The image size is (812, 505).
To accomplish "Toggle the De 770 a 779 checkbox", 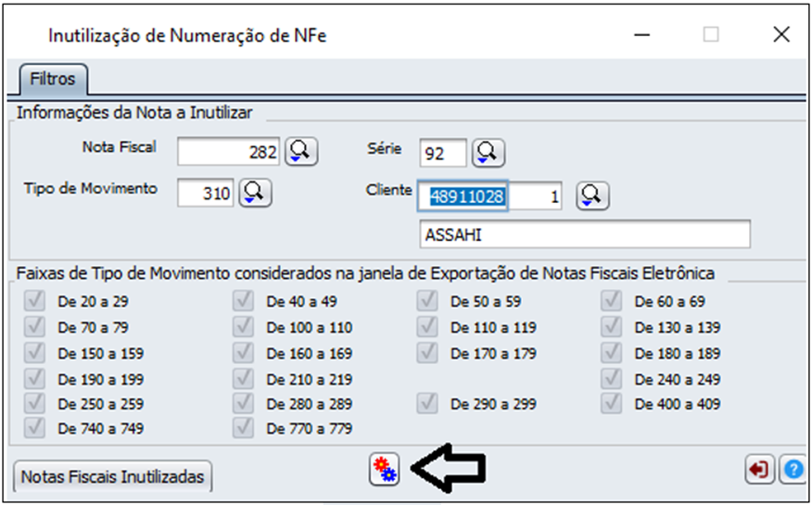I will click(x=243, y=429).
